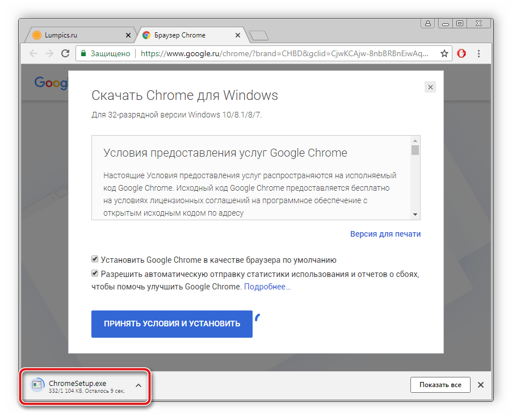Viewport: 512px width, 420px height.
Task: Open the Chrome three-dot menu
Action: (479, 53)
